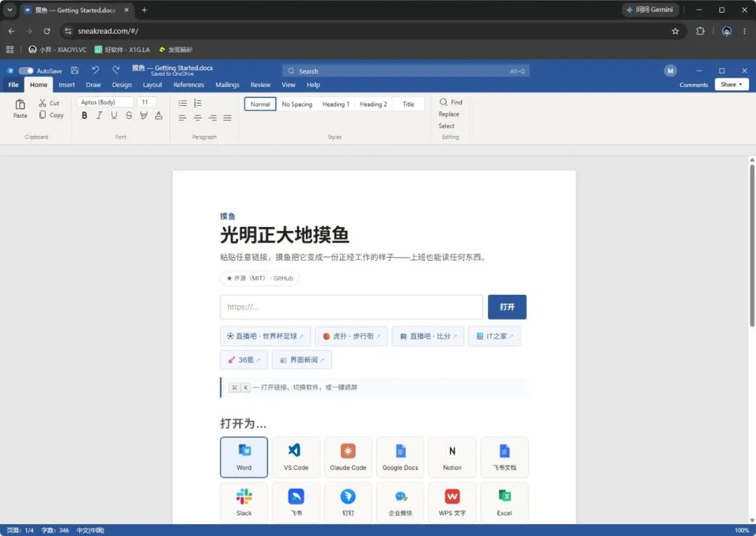
Task: Toggle Italic formatting
Action: (99, 116)
